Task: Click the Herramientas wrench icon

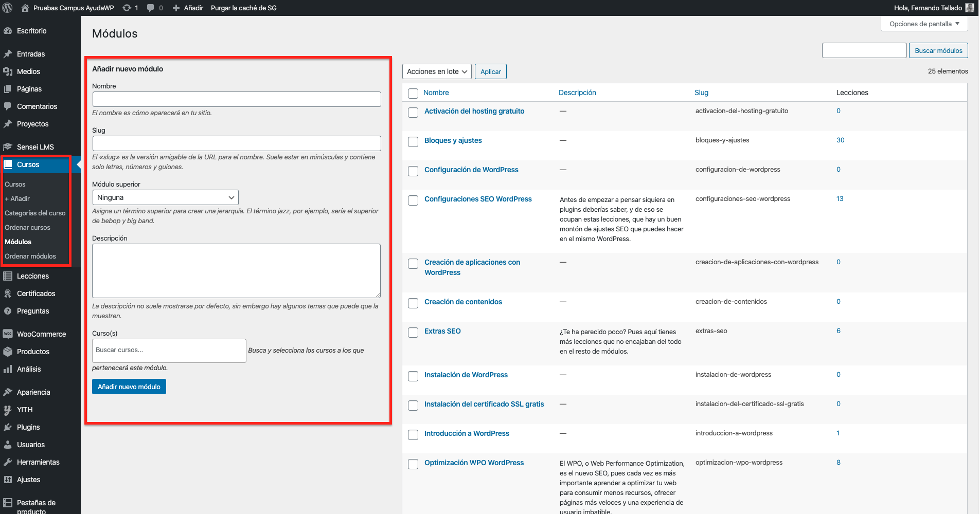Action: pyautogui.click(x=8, y=462)
